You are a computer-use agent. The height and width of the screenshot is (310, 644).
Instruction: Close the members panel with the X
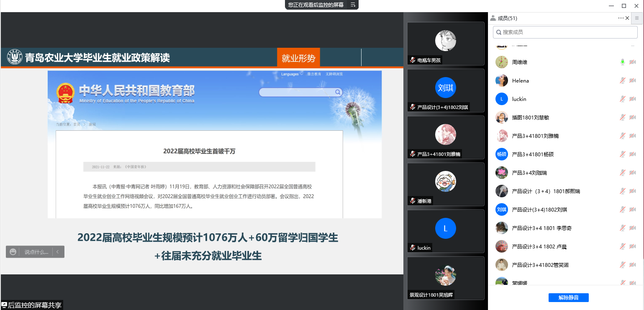point(627,18)
